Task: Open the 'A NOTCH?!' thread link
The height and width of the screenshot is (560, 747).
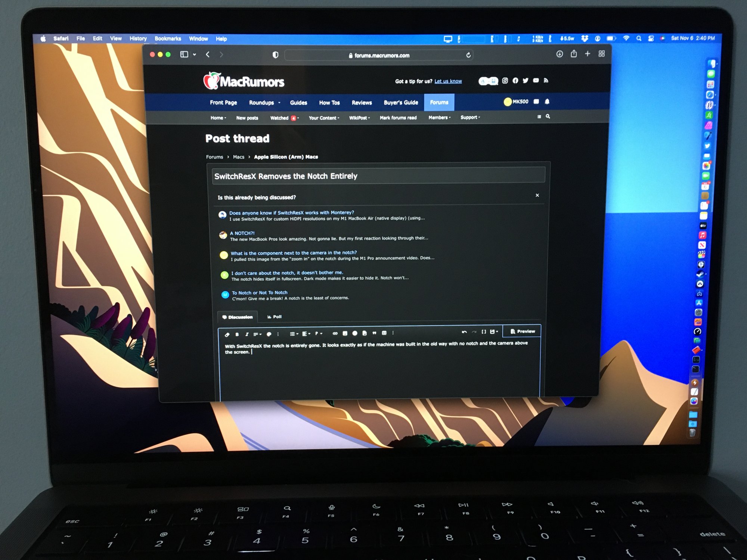Action: pos(242,233)
